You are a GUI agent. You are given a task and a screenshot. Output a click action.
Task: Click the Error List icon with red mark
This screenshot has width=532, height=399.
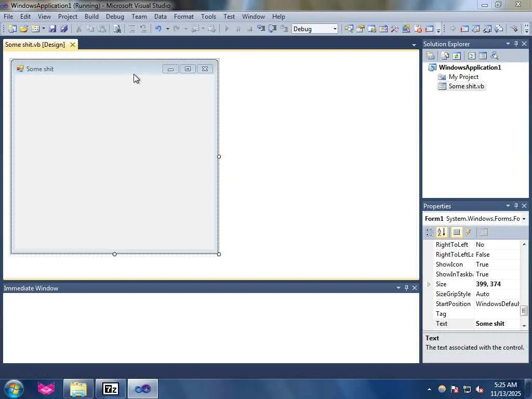[x=418, y=29]
